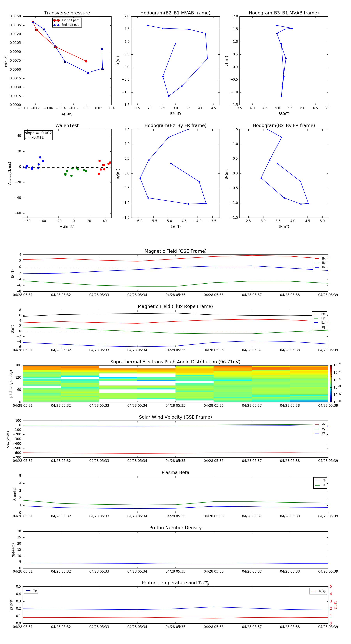Click the "By" entry in GSE magnetic field legend
Screen dimensions: 351x644
coord(320,263)
